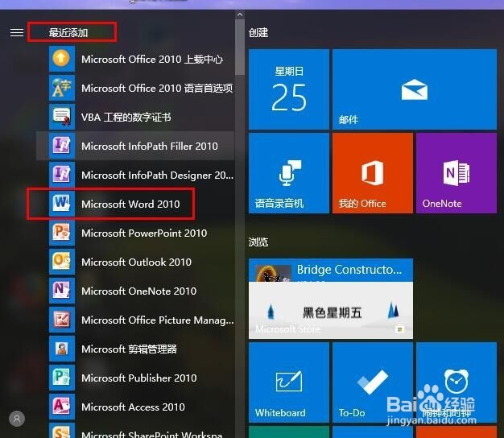
Task: Click the 最近添加 header
Action: click(x=68, y=32)
